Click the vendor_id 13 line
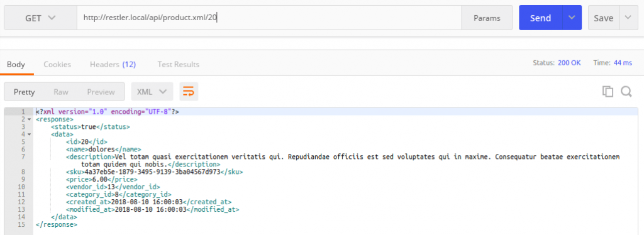Screen dimensions: 644x235 113,187
